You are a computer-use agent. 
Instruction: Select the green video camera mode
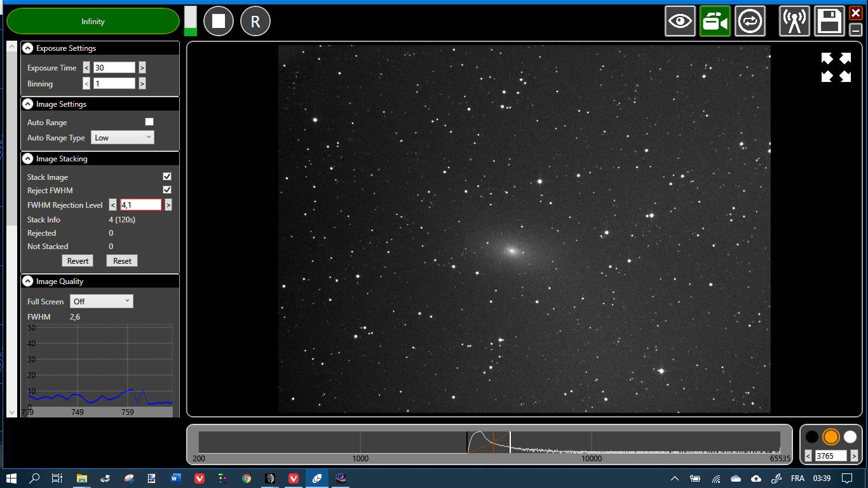pyautogui.click(x=715, y=21)
